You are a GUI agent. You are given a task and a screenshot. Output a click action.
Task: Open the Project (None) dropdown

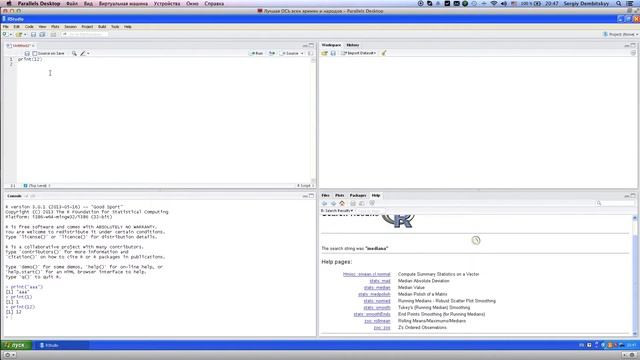(x=620, y=35)
